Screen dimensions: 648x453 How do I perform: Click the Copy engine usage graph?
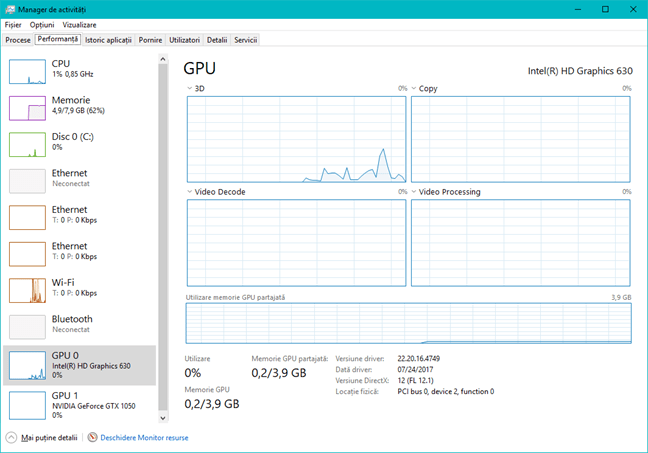pos(521,139)
